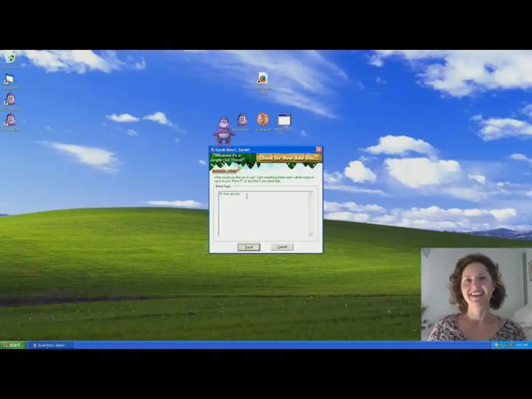This screenshot has height=399, width=532.
Task: Click the leftmost white system tray icon
Action: pyautogui.click(x=496, y=345)
